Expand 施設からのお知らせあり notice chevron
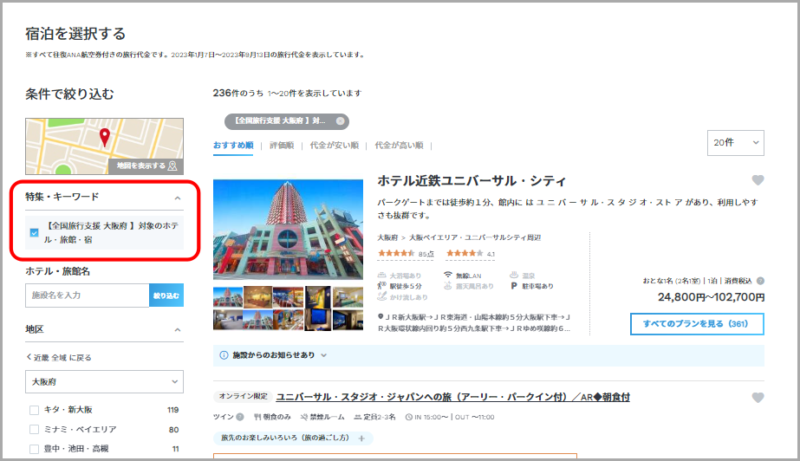 click(323, 355)
